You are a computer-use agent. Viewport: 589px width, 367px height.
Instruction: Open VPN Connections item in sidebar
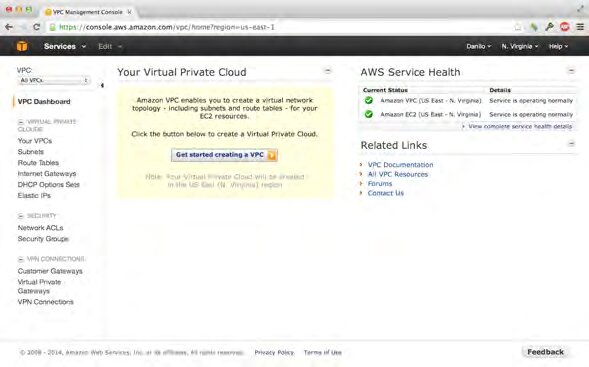pyautogui.click(x=45, y=302)
